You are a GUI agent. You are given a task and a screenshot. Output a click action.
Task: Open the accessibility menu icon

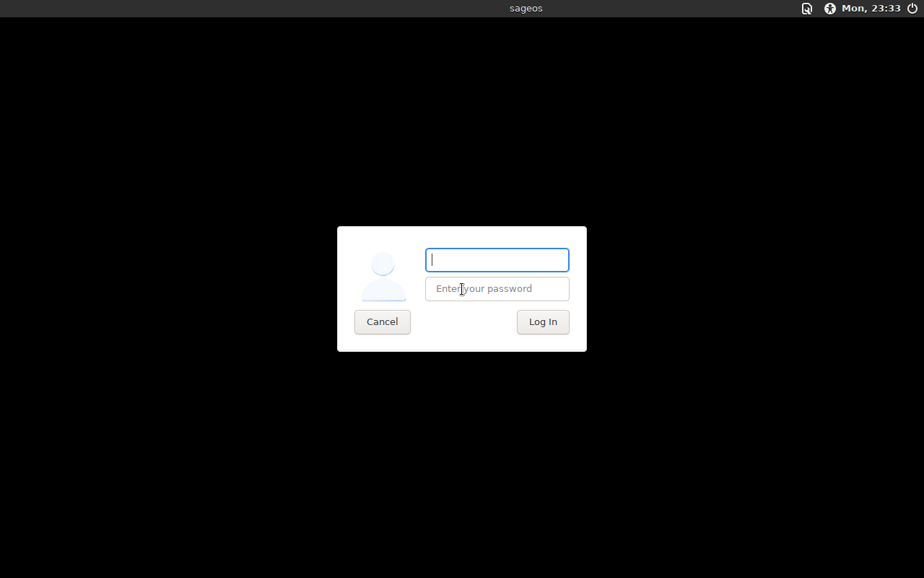pos(830,9)
